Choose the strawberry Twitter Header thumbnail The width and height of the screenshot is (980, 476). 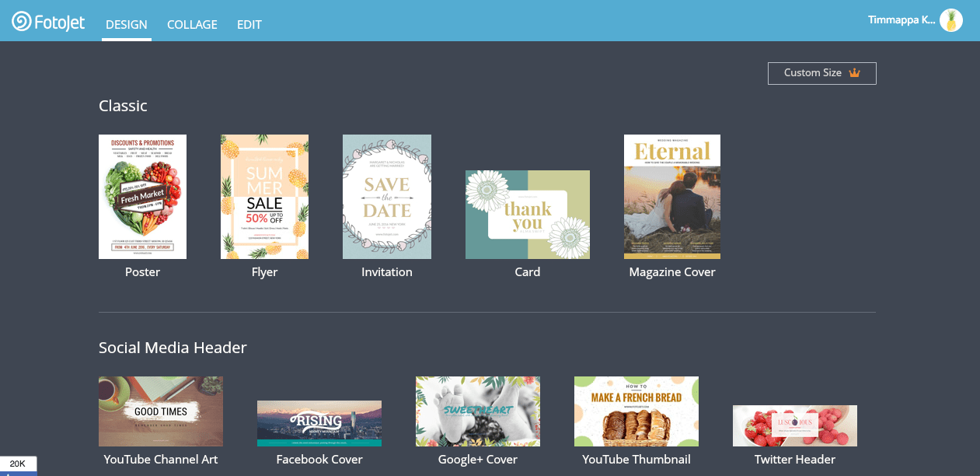click(x=794, y=425)
